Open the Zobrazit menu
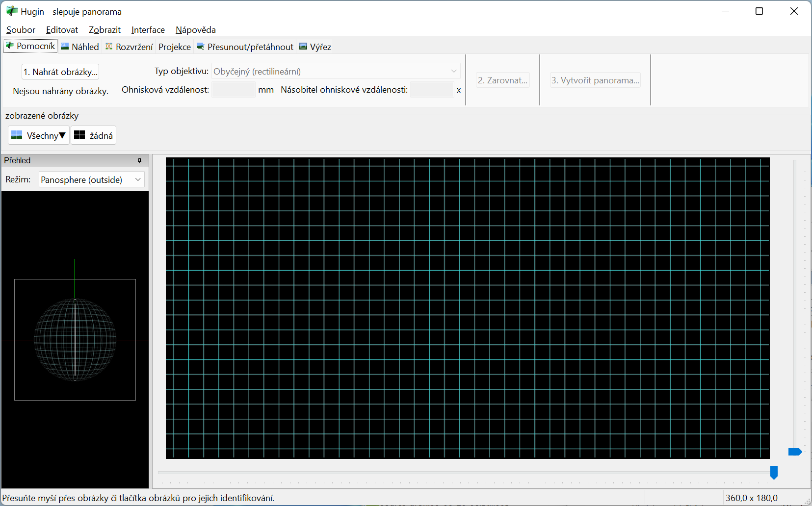This screenshot has height=506, width=812. click(105, 30)
